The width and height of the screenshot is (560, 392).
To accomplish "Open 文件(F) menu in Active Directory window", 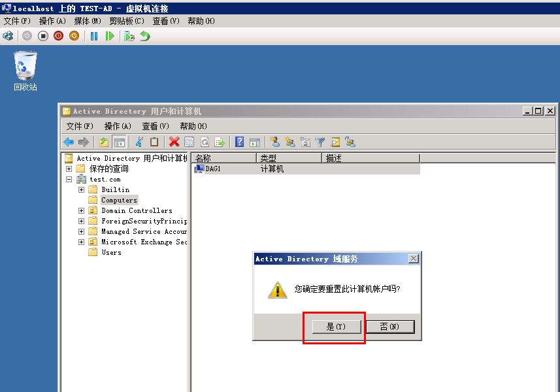I will [80, 126].
